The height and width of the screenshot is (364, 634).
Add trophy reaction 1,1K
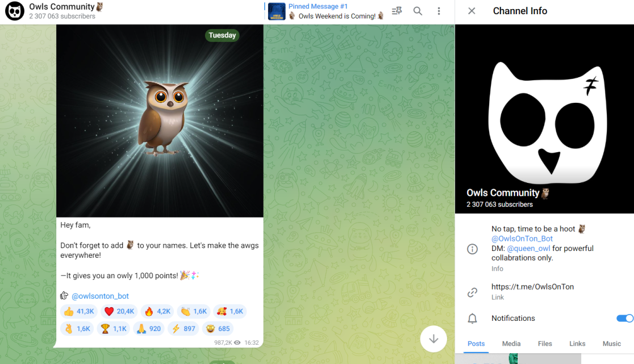point(114,328)
